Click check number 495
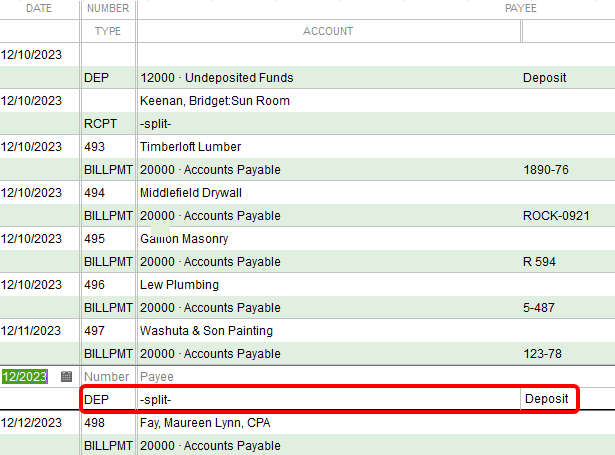The width and height of the screenshot is (615, 455). [95, 239]
